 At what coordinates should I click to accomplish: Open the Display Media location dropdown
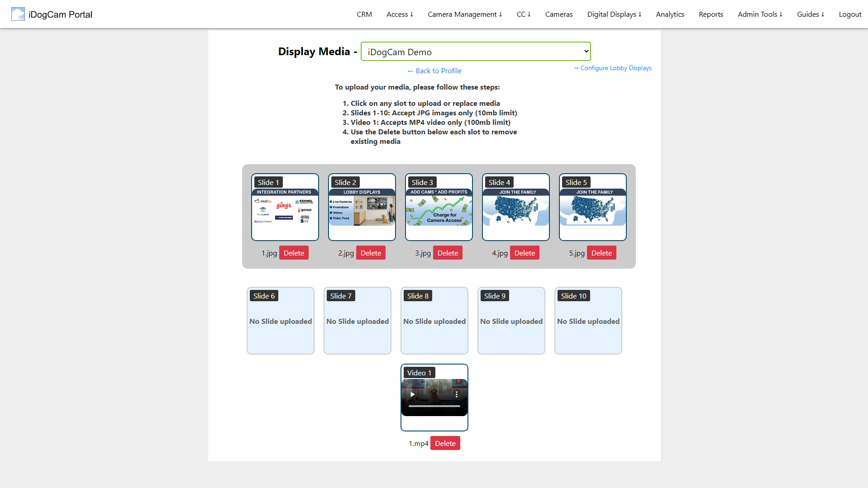pos(476,52)
